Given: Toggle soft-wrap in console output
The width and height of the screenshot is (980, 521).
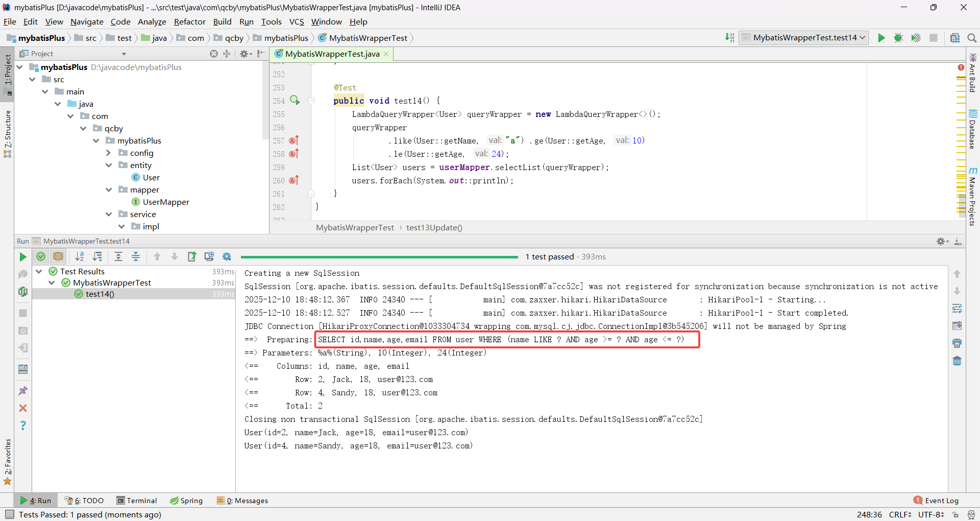Looking at the screenshot, I should (x=957, y=309).
